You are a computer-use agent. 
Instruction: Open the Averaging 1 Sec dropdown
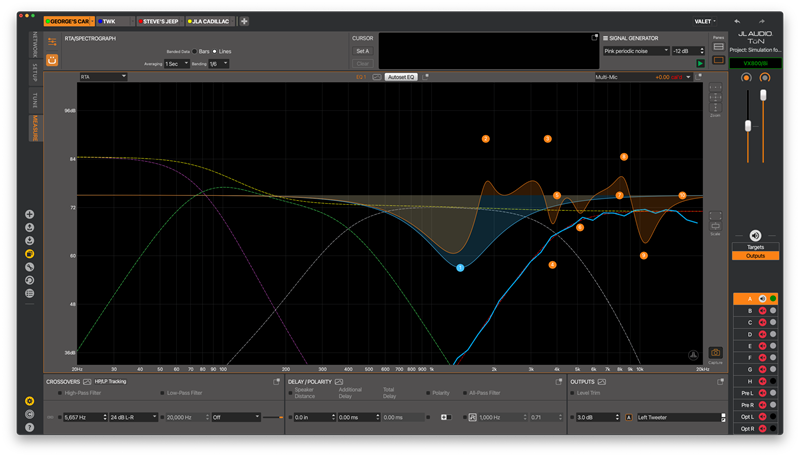177,64
